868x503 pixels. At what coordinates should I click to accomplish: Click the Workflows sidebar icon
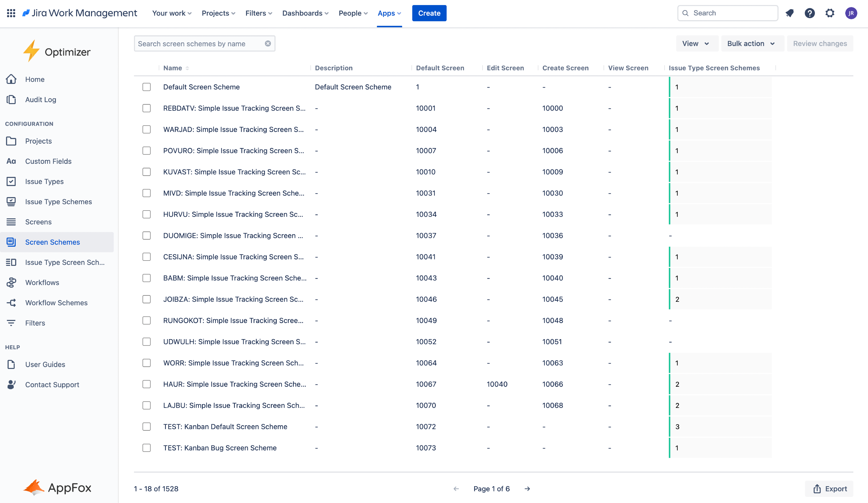[x=11, y=282]
